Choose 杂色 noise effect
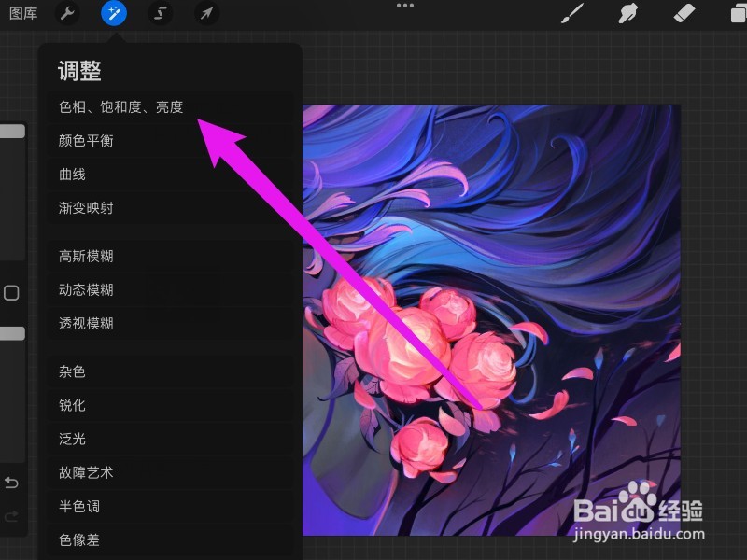Viewport: 747px width, 560px height. coord(171,371)
